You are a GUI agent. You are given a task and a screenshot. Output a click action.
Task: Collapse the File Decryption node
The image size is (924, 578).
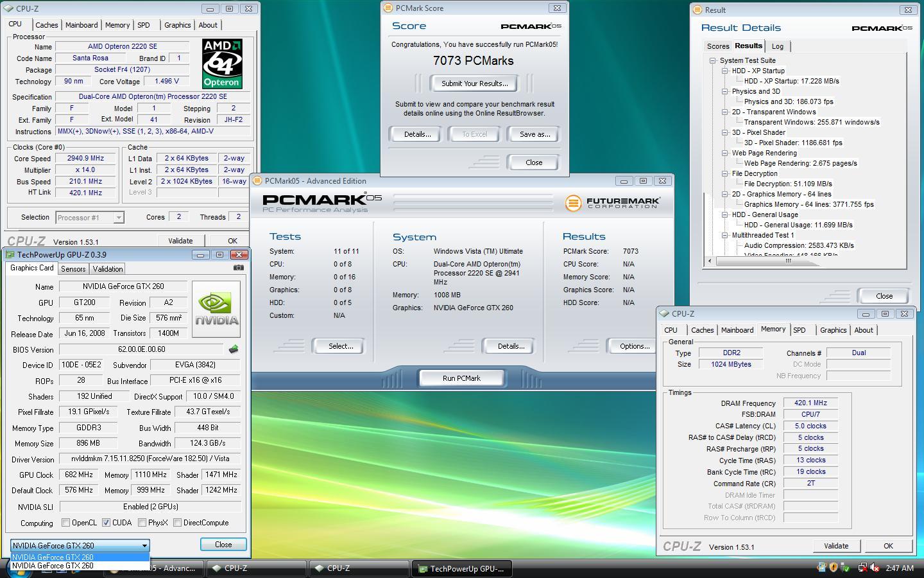pos(724,173)
